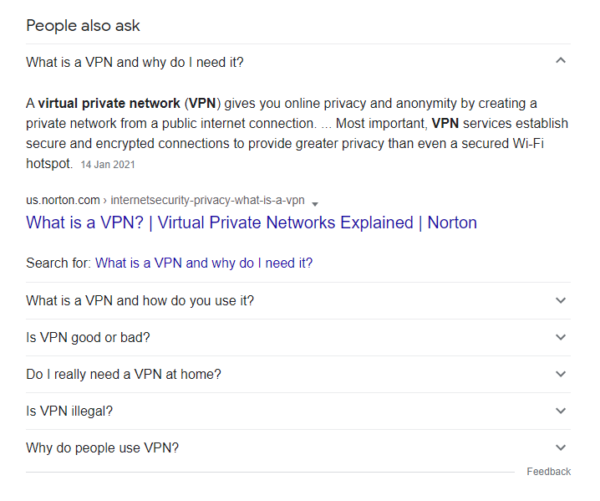Click the 'internetsecurity-privacy-what-is-a-vpn' URL path

(207, 200)
